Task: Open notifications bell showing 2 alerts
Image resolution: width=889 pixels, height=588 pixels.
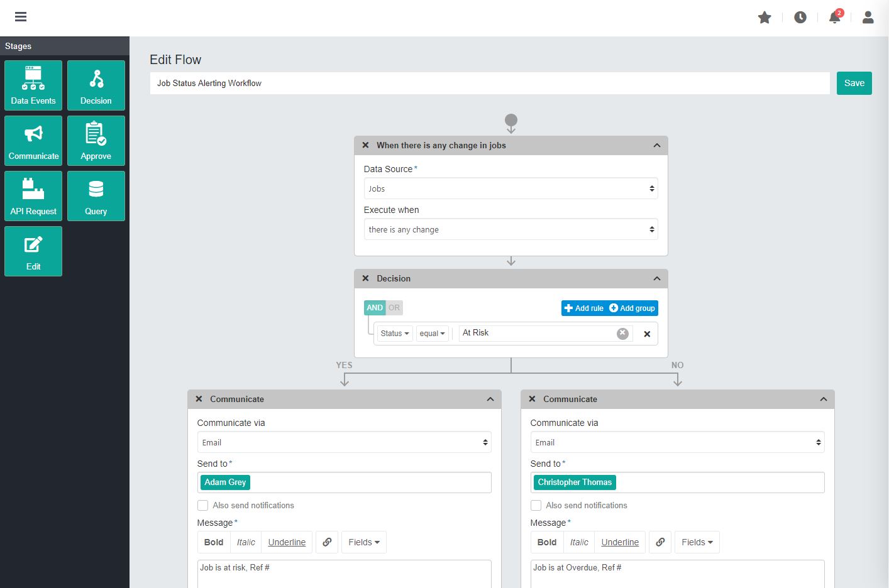Action: pyautogui.click(x=834, y=18)
